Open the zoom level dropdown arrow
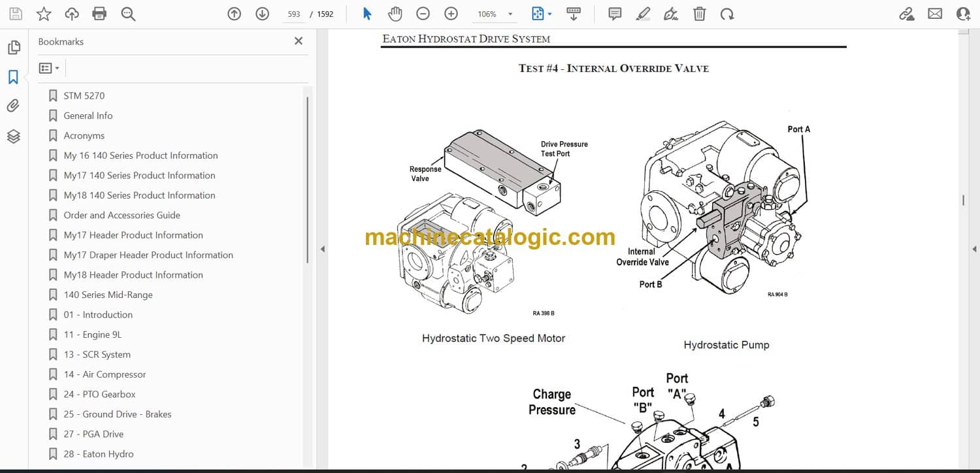 click(x=511, y=14)
